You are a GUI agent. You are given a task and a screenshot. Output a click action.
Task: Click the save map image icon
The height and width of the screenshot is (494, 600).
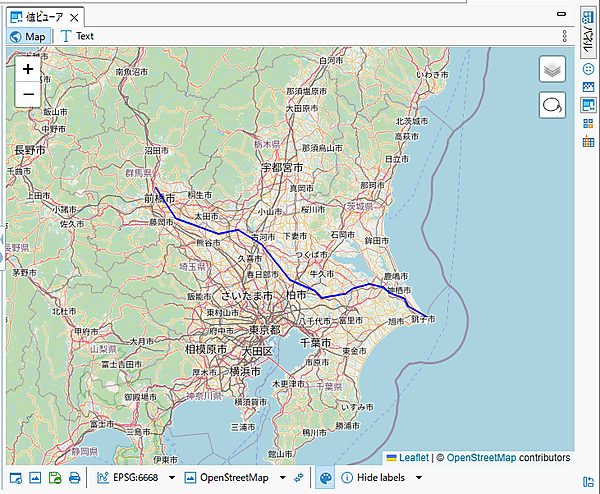click(55, 478)
